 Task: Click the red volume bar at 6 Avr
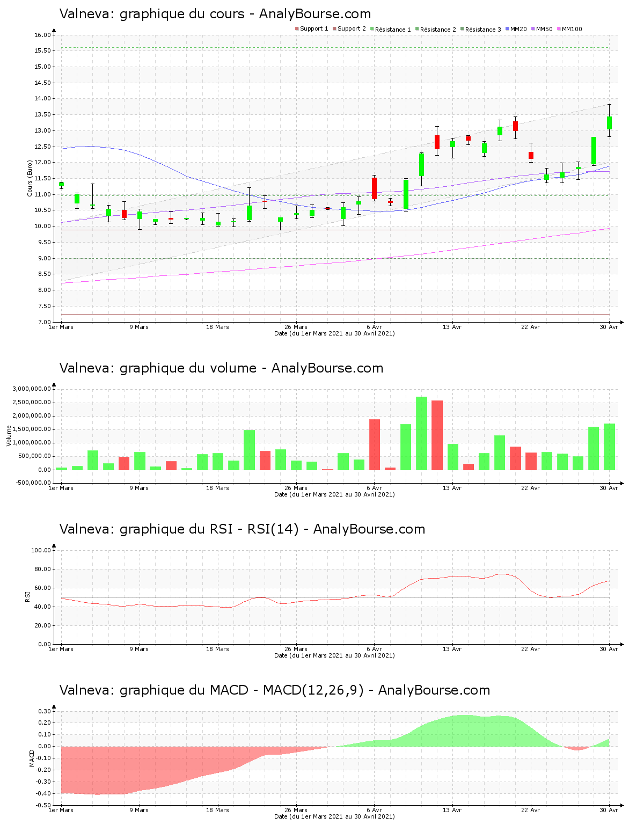tap(375, 444)
